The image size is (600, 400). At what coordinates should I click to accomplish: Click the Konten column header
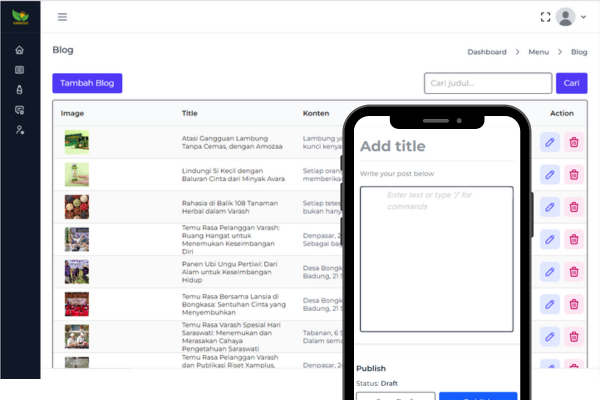point(316,113)
